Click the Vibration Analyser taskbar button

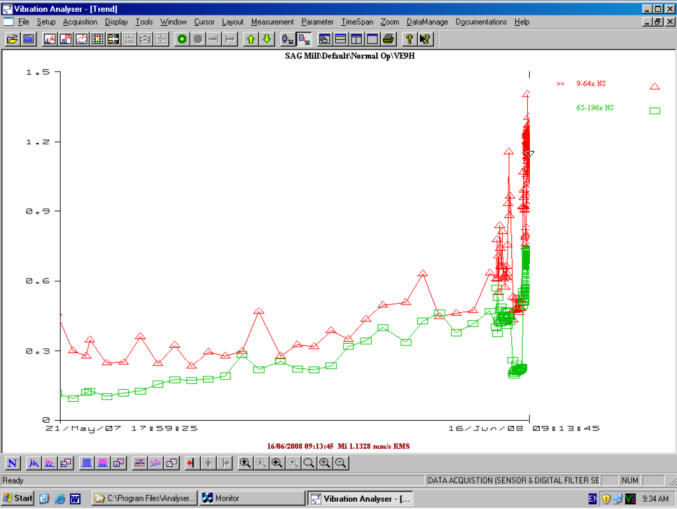point(360,499)
